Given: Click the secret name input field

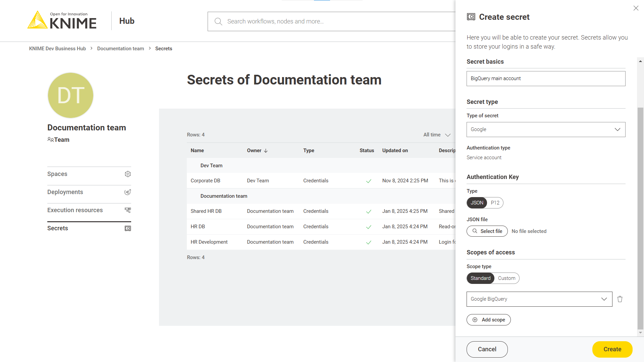Looking at the screenshot, I should pos(546,78).
